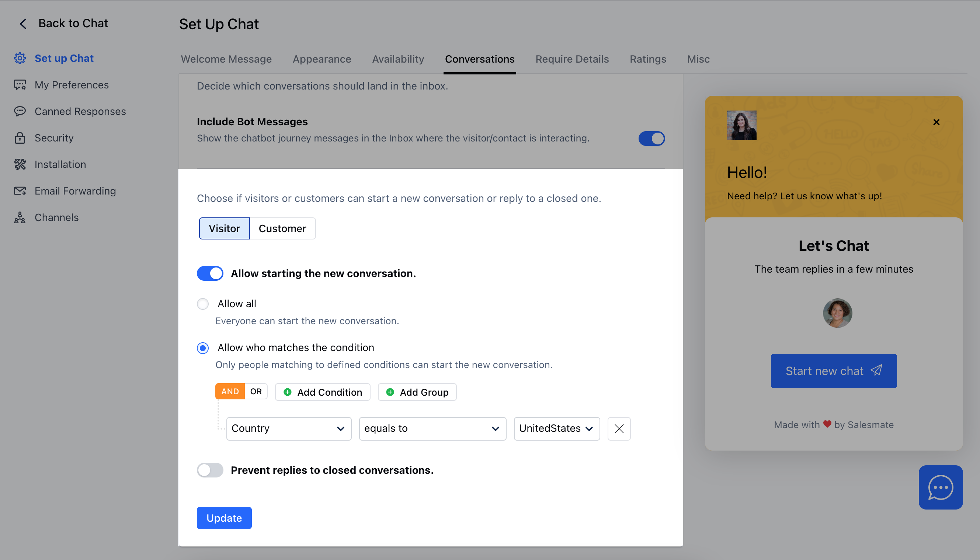Click the Add Group button

[x=417, y=392]
